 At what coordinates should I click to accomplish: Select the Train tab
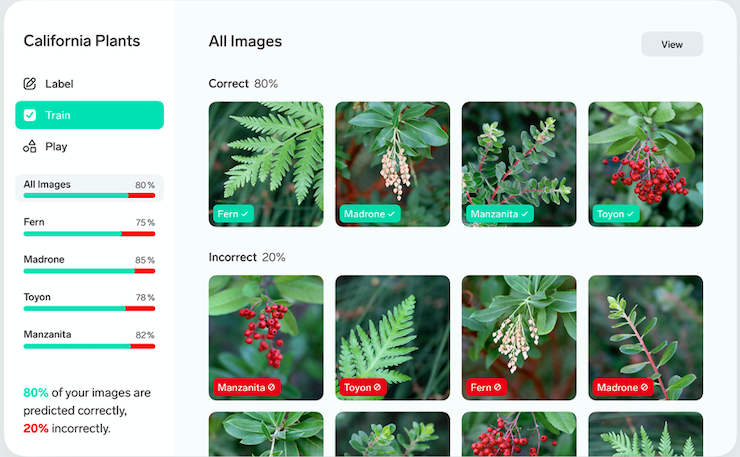(x=90, y=115)
